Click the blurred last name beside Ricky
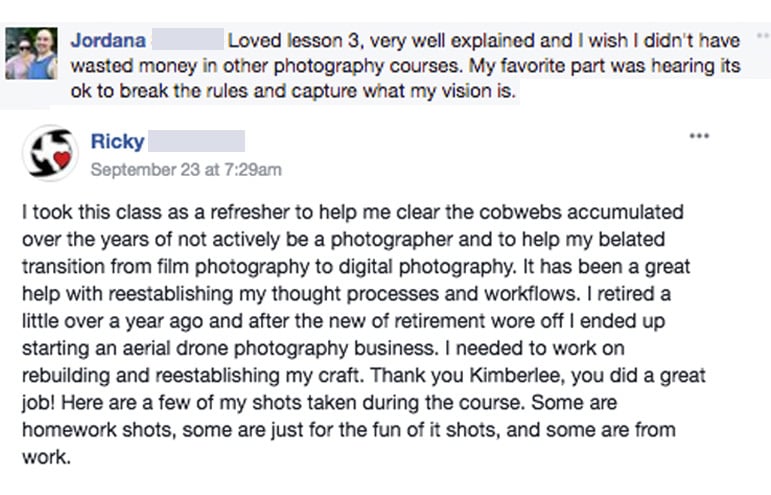The width and height of the screenshot is (771, 495). (196, 141)
